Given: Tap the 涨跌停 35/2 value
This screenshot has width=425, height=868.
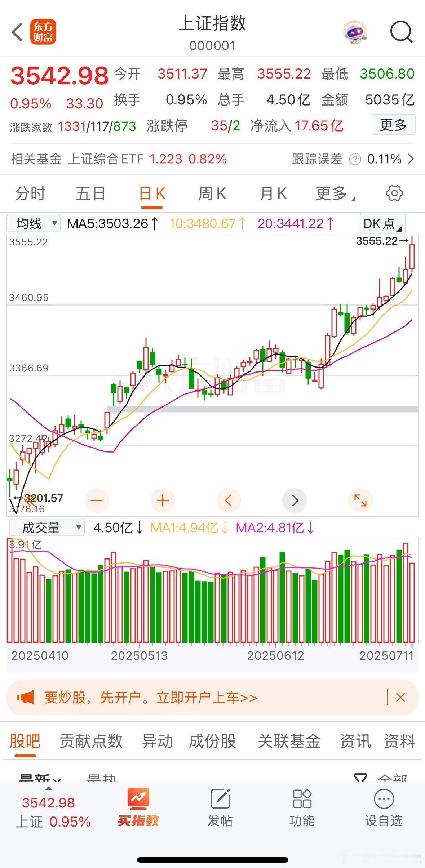Looking at the screenshot, I should 226,126.
